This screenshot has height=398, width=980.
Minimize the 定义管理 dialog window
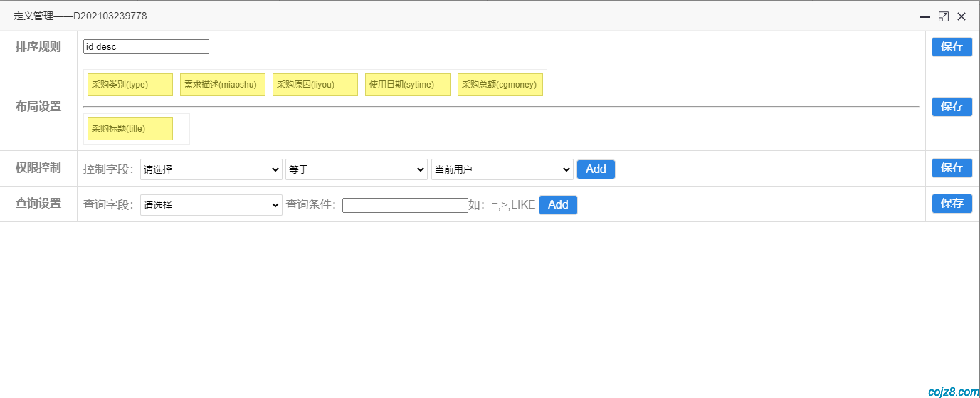point(925,16)
